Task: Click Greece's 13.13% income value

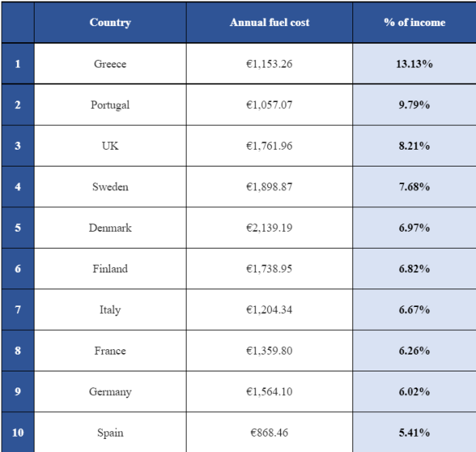Action: (x=414, y=64)
